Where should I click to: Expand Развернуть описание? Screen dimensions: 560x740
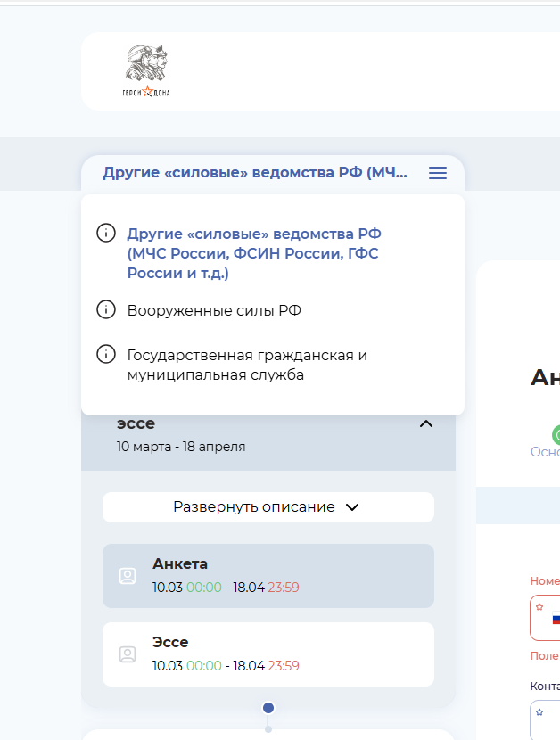(268, 507)
